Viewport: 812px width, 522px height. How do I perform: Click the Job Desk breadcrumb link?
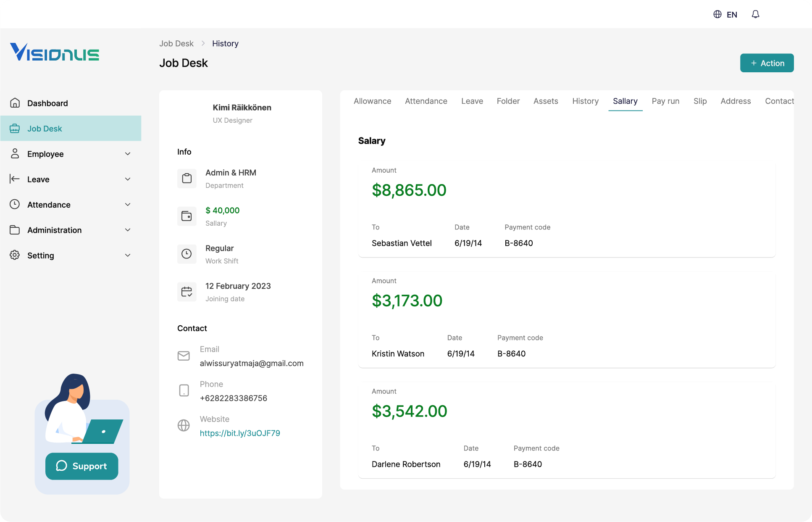[176, 43]
